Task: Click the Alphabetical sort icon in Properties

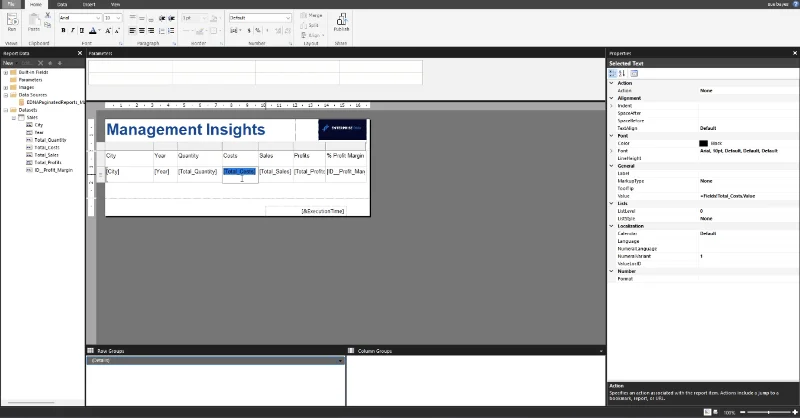Action: pos(622,73)
